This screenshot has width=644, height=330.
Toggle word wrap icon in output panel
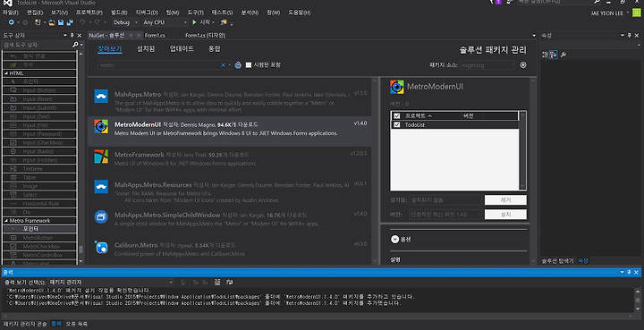point(230,282)
